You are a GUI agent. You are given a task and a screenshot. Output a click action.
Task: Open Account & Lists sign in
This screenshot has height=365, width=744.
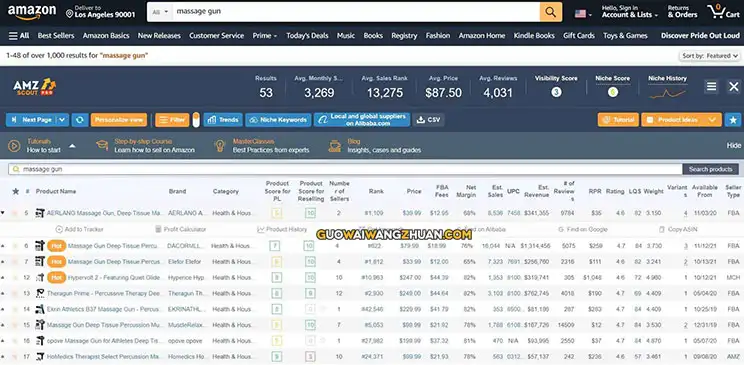click(x=630, y=11)
